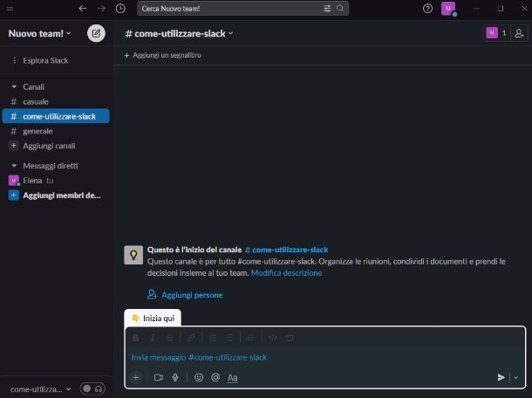The image size is (532, 398).
Task: Click the magnifier icon in search bar
Action: click(340, 8)
